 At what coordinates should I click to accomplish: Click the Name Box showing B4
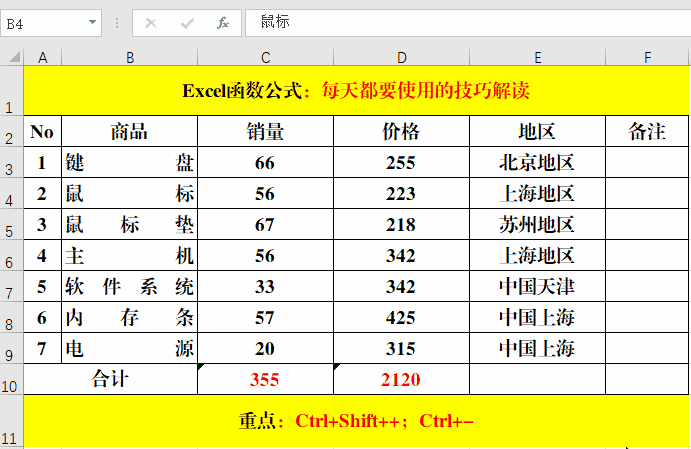click(x=51, y=23)
